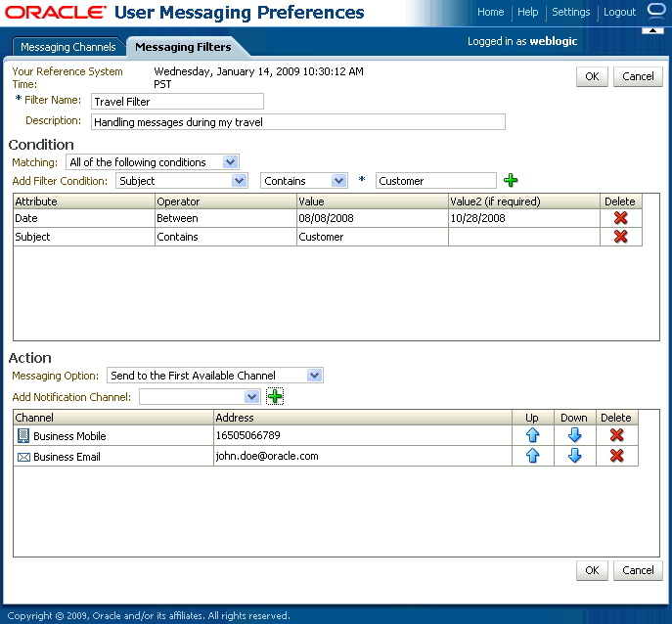
Task: Focus the Customer condition value field
Action: (x=436, y=181)
